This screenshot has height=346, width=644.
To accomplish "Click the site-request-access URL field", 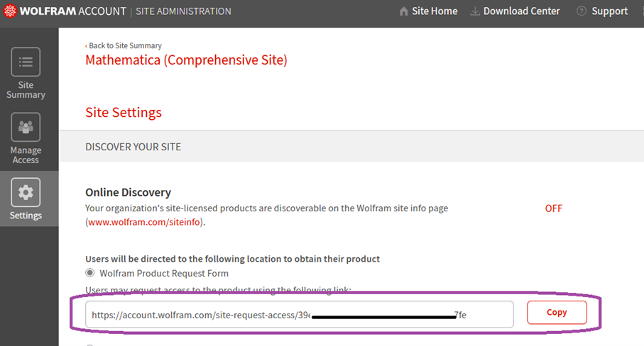I will (299, 314).
